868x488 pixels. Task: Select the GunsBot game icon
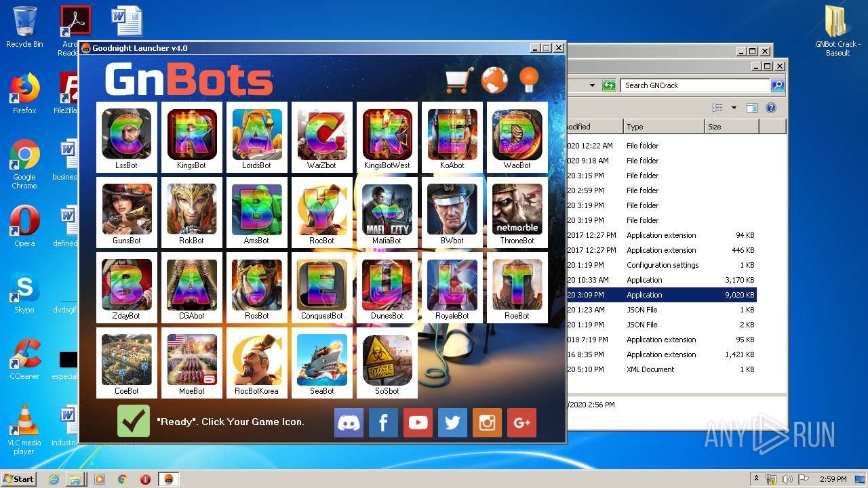127,212
